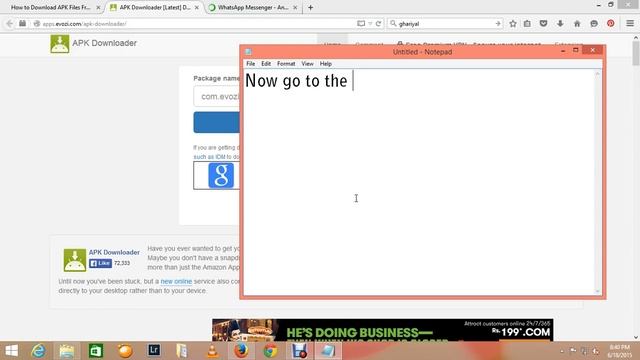
Task: Open the Notepad Format menu
Action: (286, 64)
